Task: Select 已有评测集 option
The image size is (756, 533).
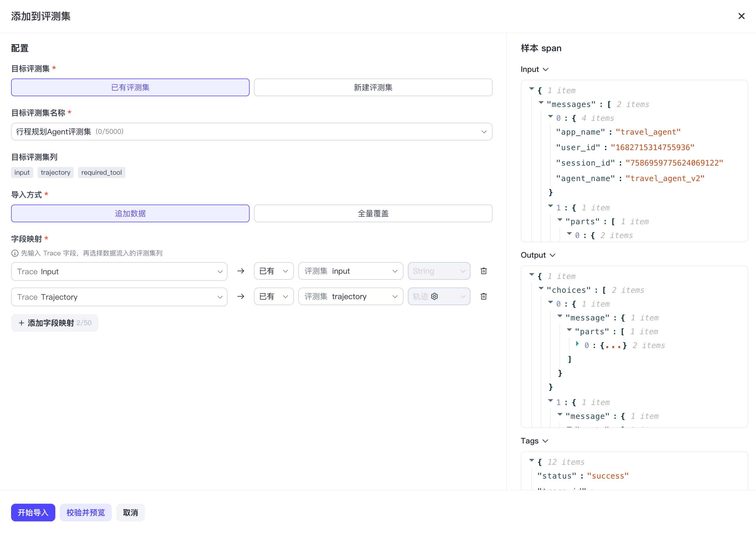Action: [130, 87]
